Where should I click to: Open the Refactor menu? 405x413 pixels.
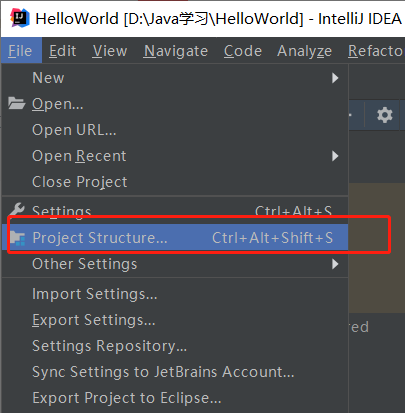coord(375,51)
